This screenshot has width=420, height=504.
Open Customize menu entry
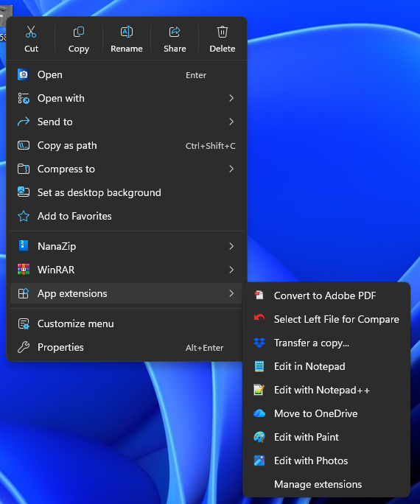[x=126, y=323]
